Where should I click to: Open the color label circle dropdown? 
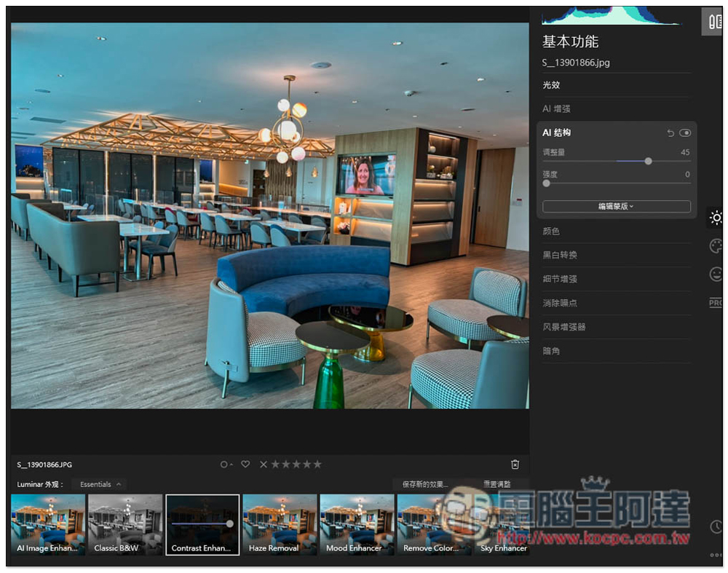(x=226, y=465)
